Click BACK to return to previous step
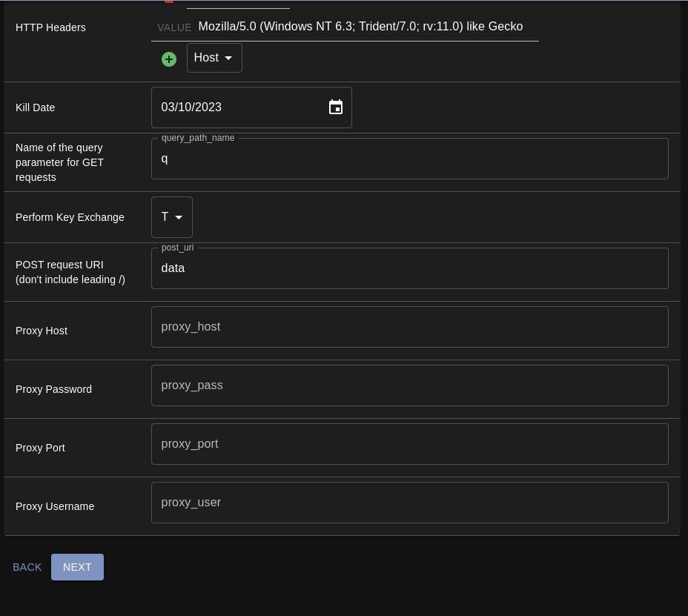This screenshot has width=688, height=616. [x=27, y=567]
